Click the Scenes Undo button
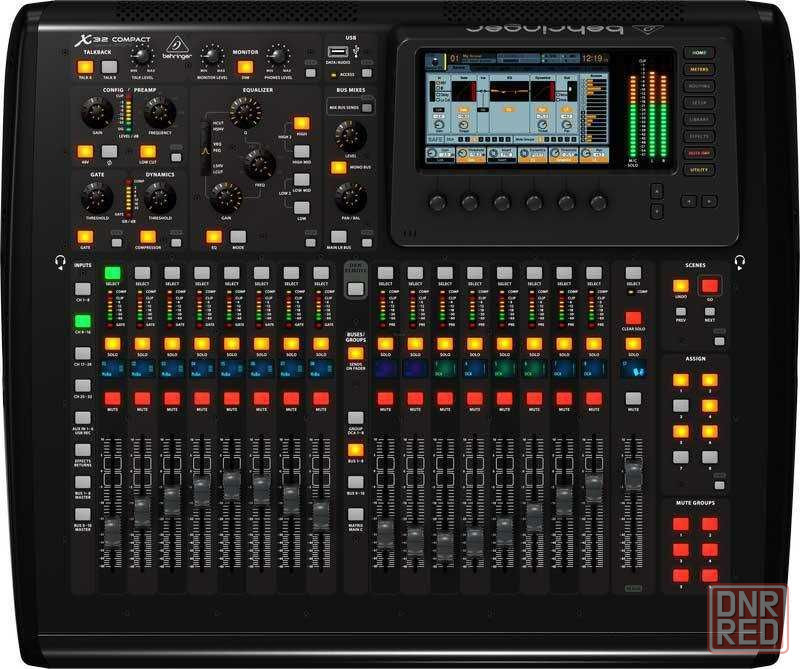 (x=681, y=285)
